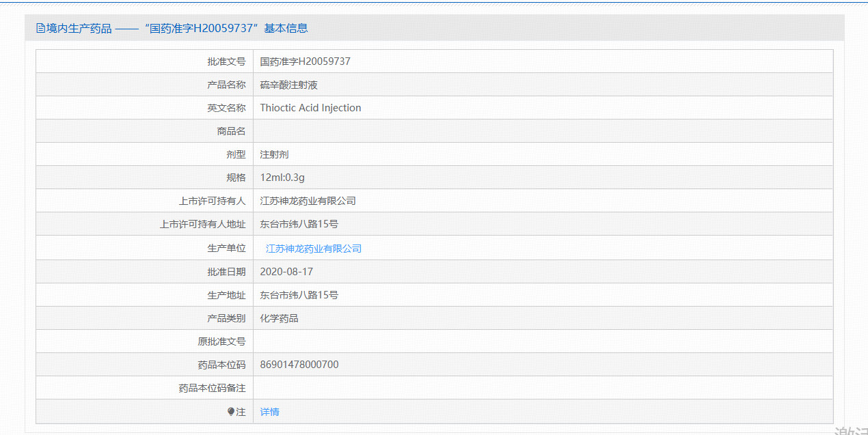Select the drug code 86901478000700

coord(299,365)
